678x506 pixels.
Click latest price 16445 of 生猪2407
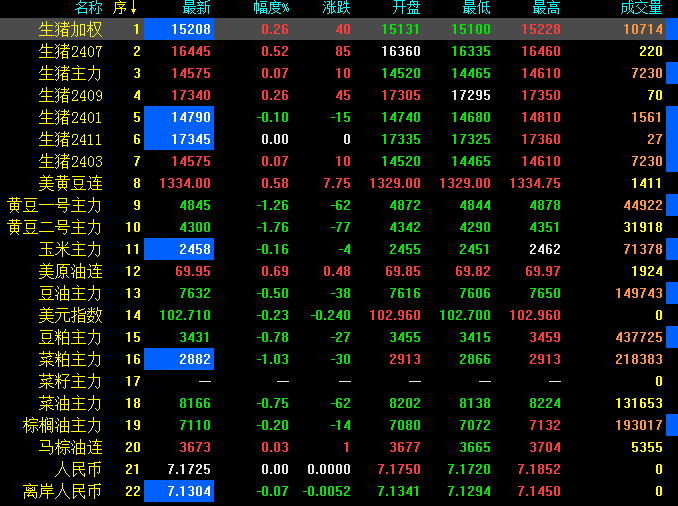[191, 51]
